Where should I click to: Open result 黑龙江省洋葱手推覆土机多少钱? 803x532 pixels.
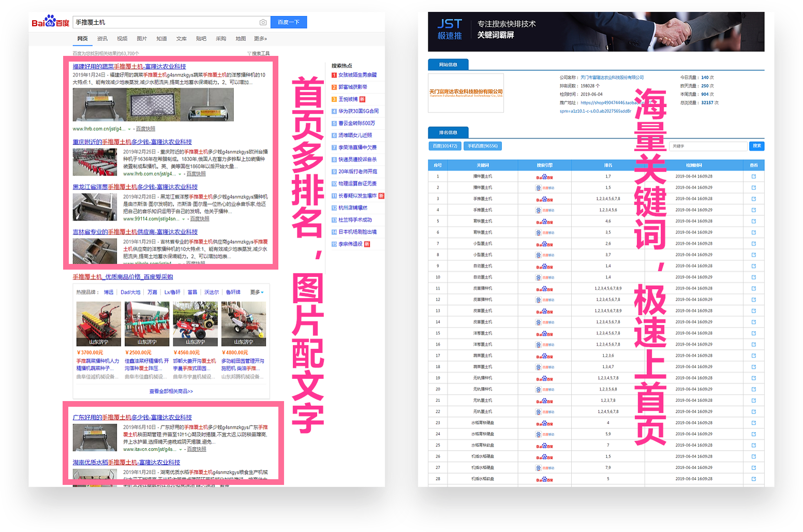click(135, 187)
